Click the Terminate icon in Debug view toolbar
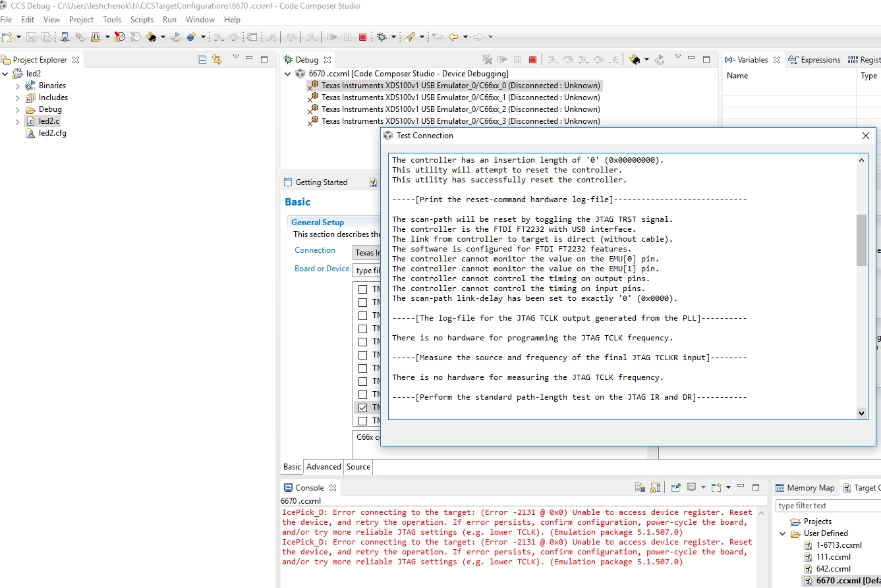 click(533, 59)
